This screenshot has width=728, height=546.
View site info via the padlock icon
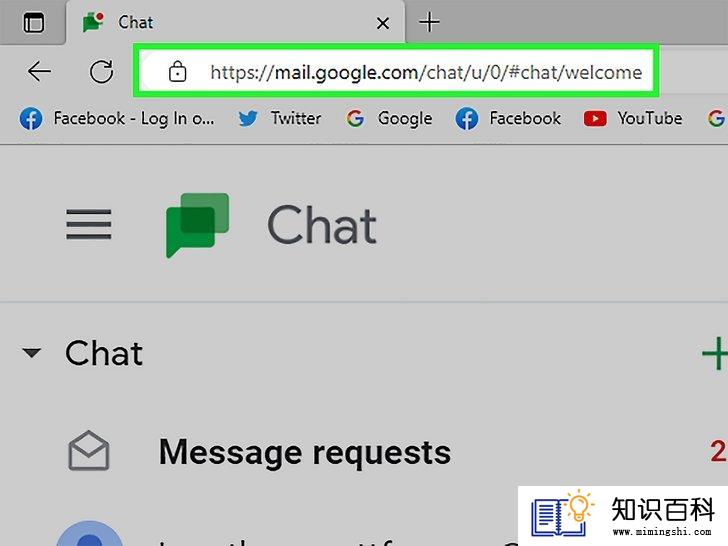(x=177, y=72)
